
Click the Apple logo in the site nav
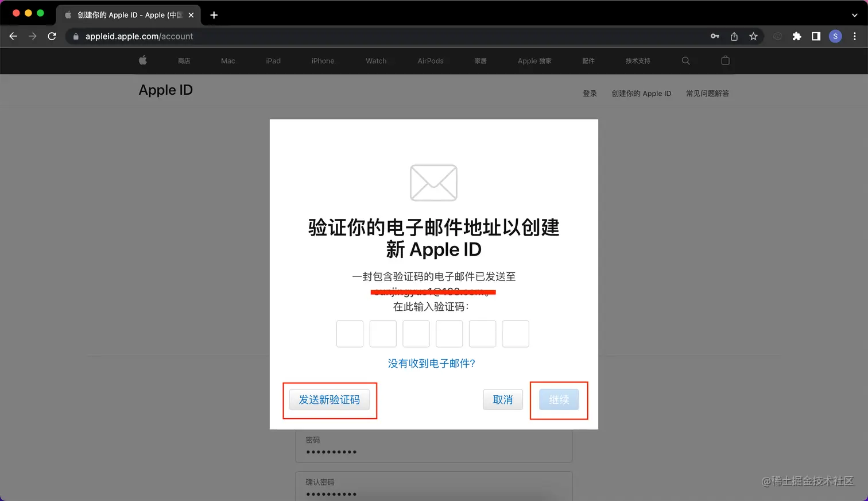tap(143, 60)
